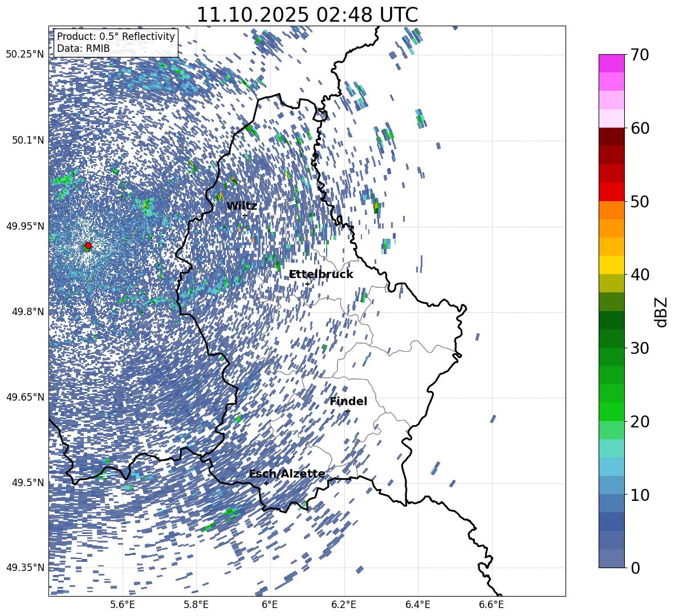
Task: Click the red radar location dot
Action: click(88, 246)
